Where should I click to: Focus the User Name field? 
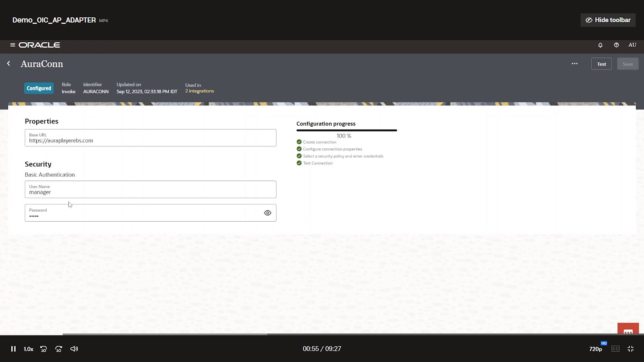(151, 189)
